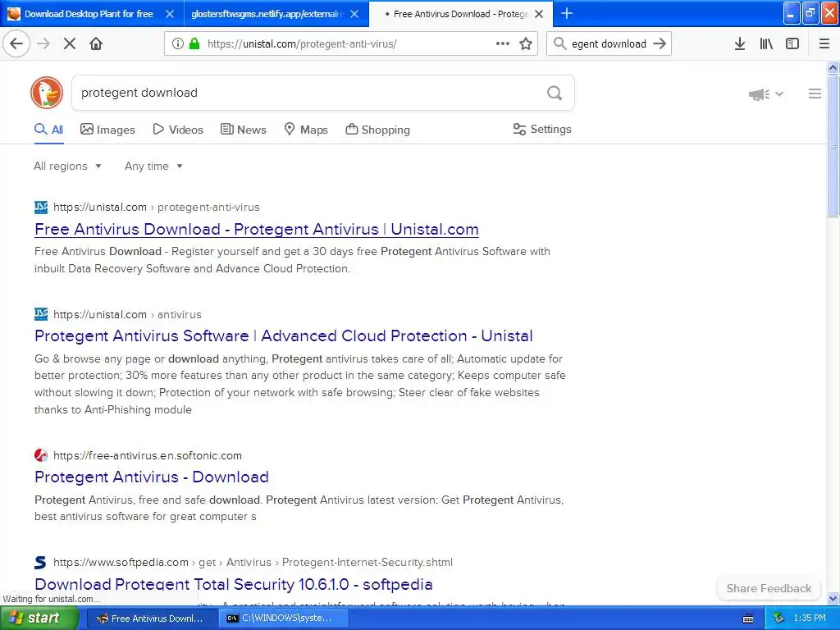840x630 pixels.
Task: Select the All results tab
Action: coord(48,129)
